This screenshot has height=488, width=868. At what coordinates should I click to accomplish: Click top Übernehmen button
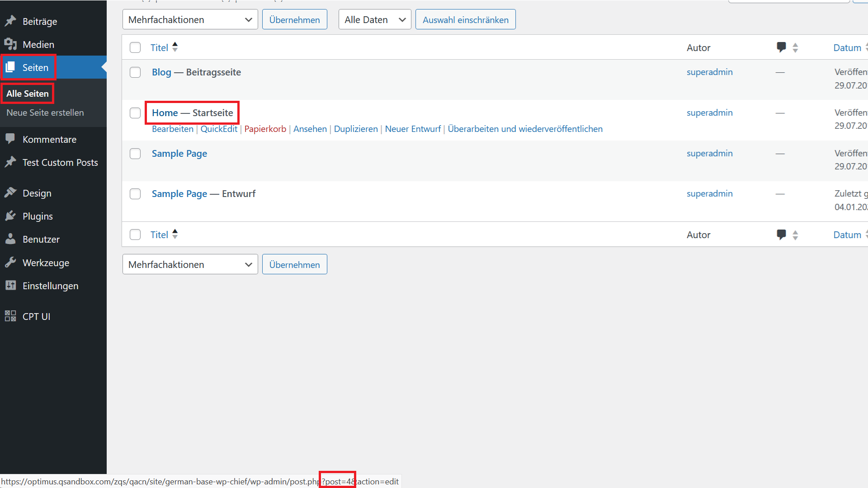[295, 19]
